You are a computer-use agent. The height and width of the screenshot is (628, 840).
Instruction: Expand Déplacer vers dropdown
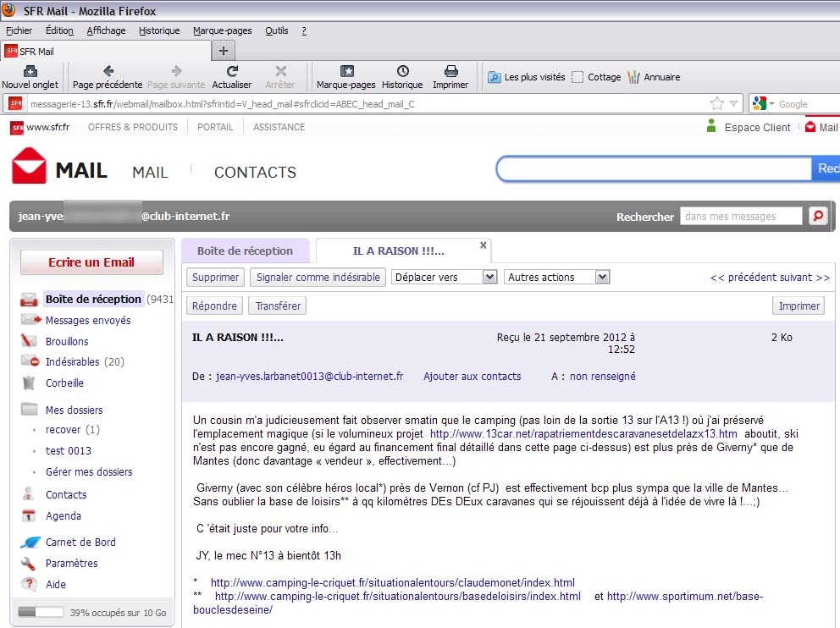pos(489,277)
